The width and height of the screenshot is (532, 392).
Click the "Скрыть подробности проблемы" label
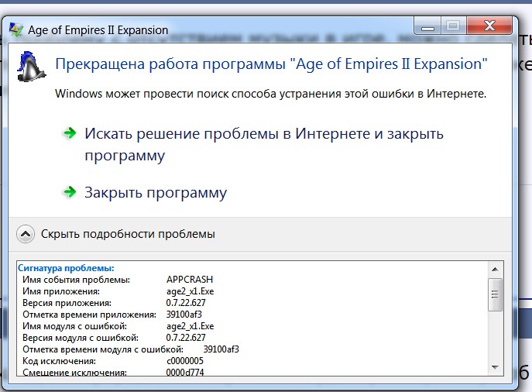coord(128,233)
